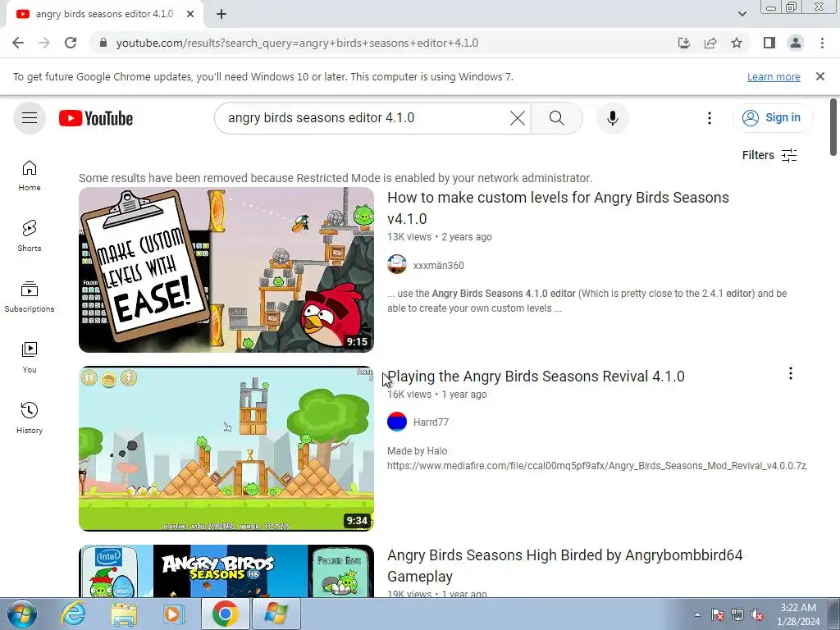Image resolution: width=840 pixels, height=630 pixels.
Task: Open YouTube settings three-dot menu
Action: pos(710,118)
